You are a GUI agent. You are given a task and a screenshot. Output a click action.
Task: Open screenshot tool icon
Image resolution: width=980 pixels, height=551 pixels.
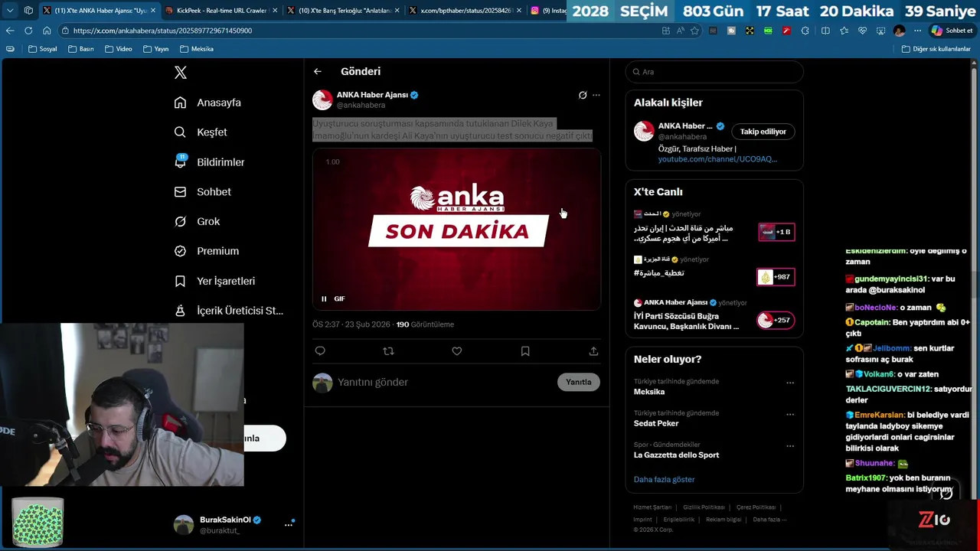pyautogui.click(x=880, y=31)
